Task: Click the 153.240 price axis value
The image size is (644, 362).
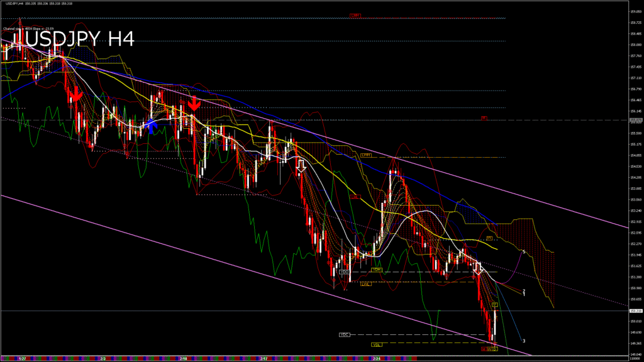Action: coord(636,211)
